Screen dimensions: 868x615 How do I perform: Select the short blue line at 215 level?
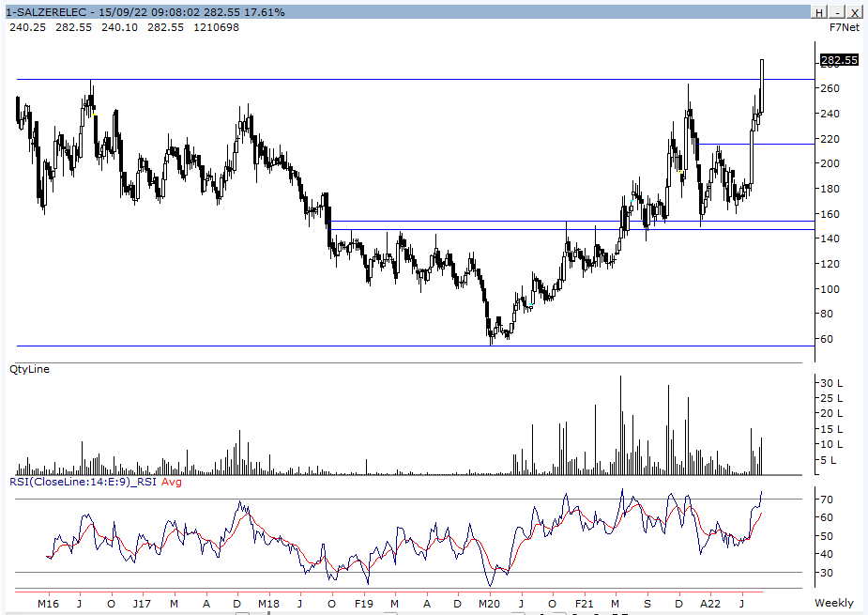(x=756, y=144)
